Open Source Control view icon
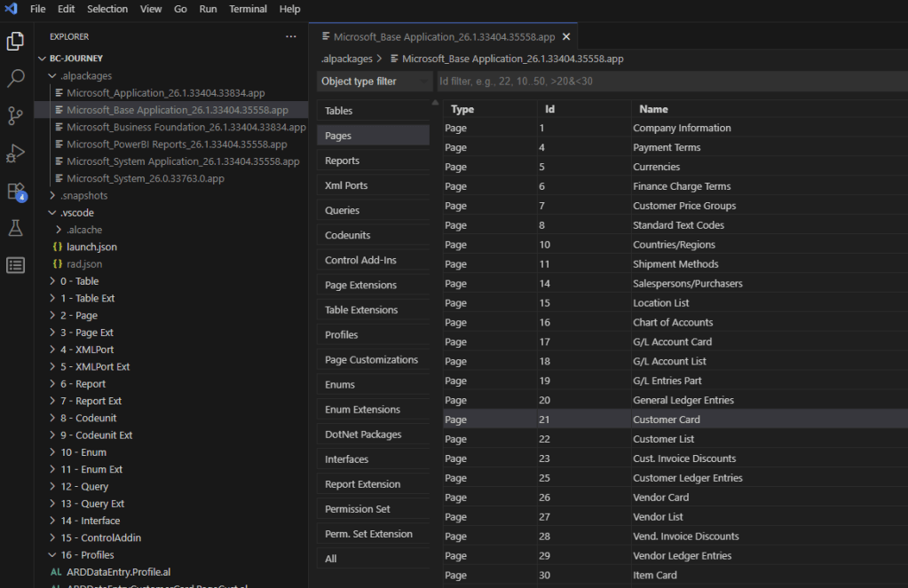 coord(15,115)
